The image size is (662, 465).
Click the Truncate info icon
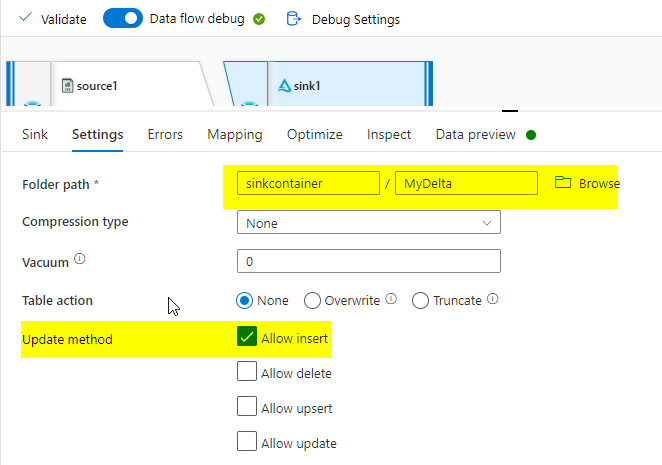click(x=493, y=299)
